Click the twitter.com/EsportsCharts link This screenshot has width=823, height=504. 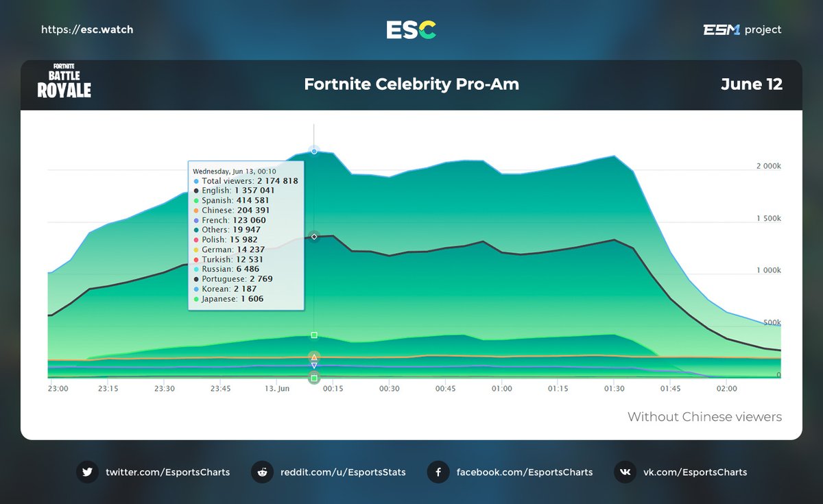coord(168,472)
